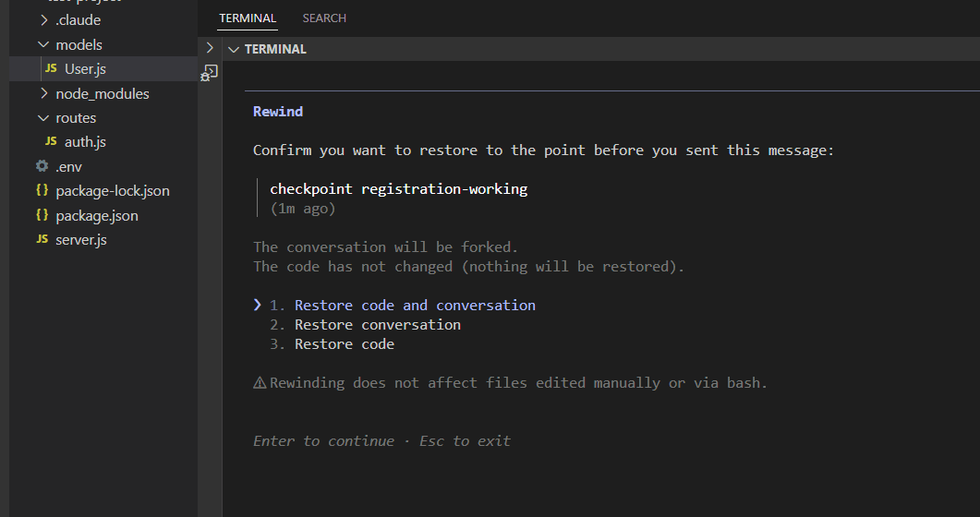Open User.js in the file tree
The height and width of the screenshot is (517, 980).
[x=85, y=68]
